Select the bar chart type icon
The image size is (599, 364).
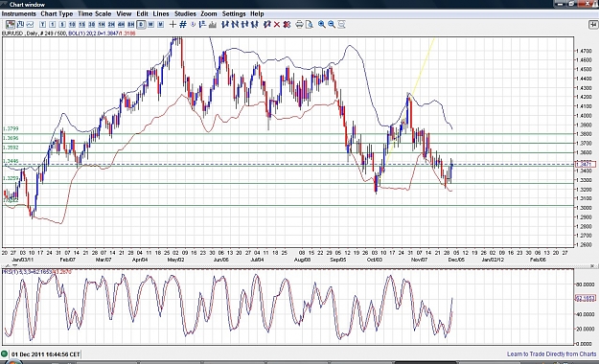tap(21, 25)
